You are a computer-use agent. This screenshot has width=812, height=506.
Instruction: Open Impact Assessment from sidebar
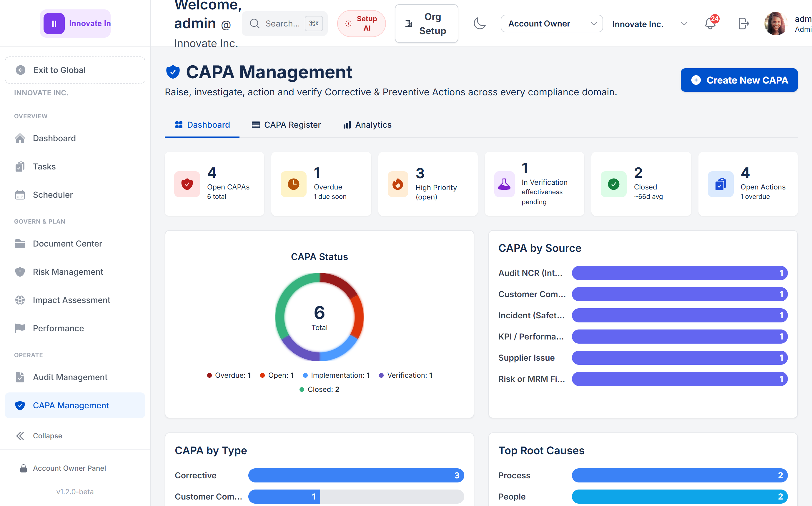[x=75, y=300]
